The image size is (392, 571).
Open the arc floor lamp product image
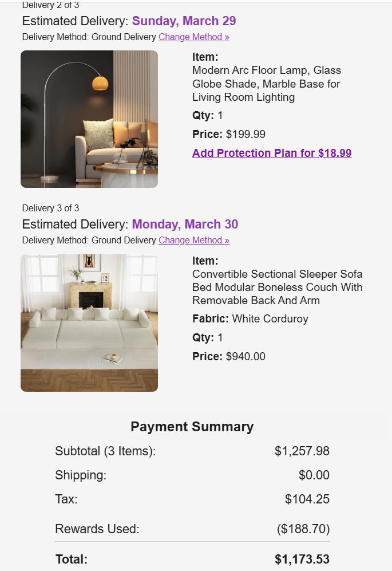pos(89,119)
